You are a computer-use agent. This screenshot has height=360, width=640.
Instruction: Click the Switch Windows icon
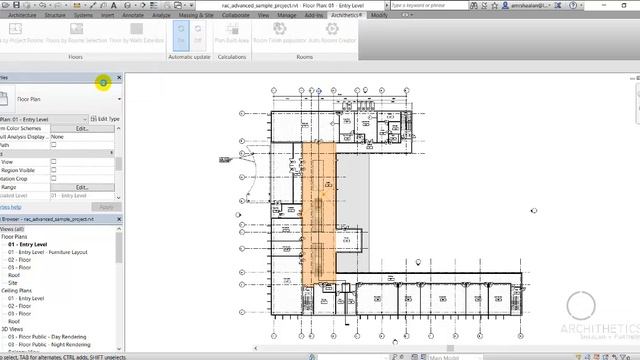[178, 5]
